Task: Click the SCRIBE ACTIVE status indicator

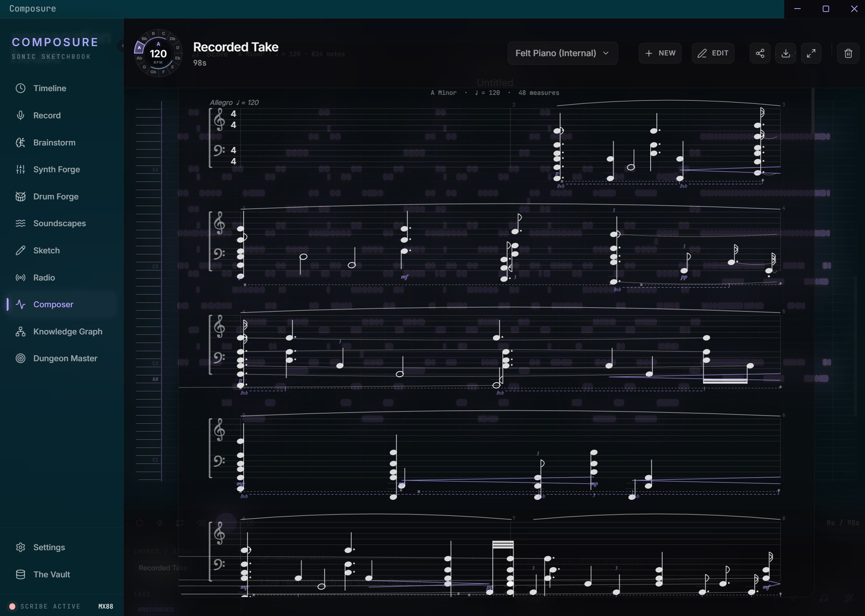Action: click(x=45, y=606)
